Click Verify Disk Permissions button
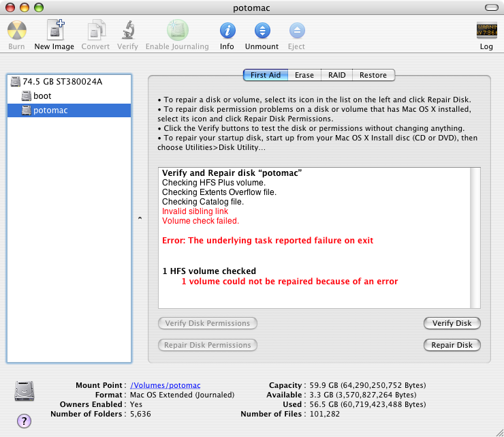 point(208,323)
